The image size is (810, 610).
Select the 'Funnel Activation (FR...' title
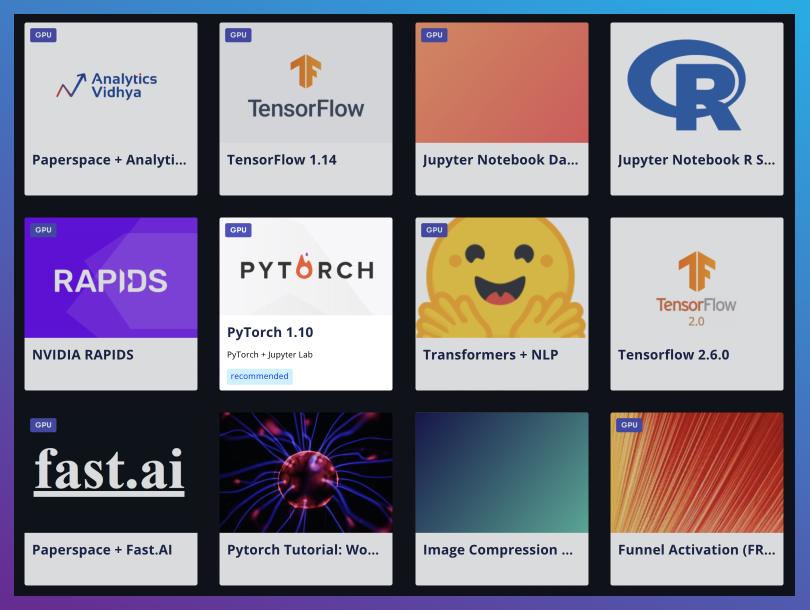[x=696, y=550]
